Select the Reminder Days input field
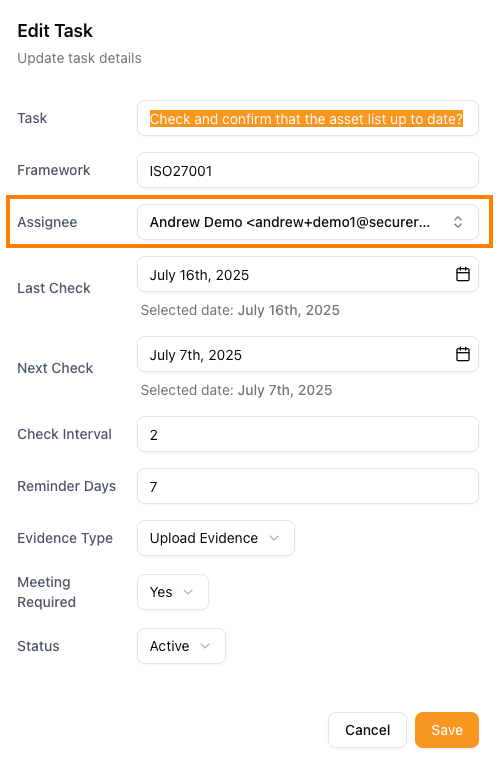This screenshot has width=500, height=774. pos(308,486)
